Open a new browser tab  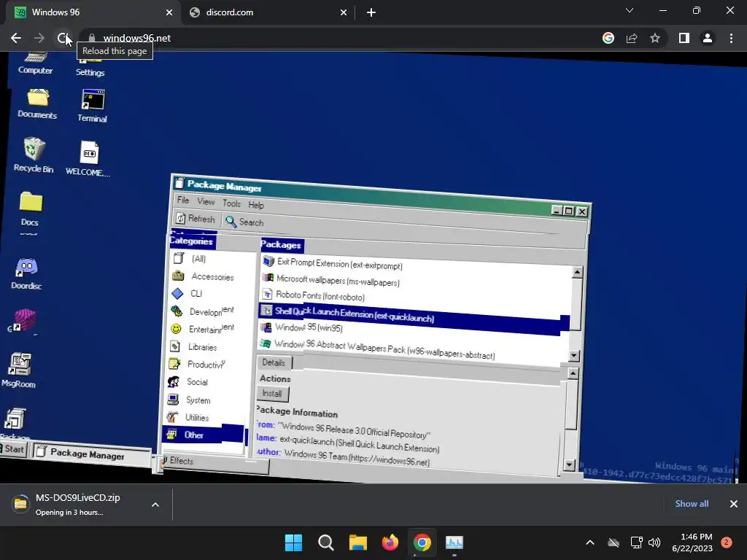(371, 12)
